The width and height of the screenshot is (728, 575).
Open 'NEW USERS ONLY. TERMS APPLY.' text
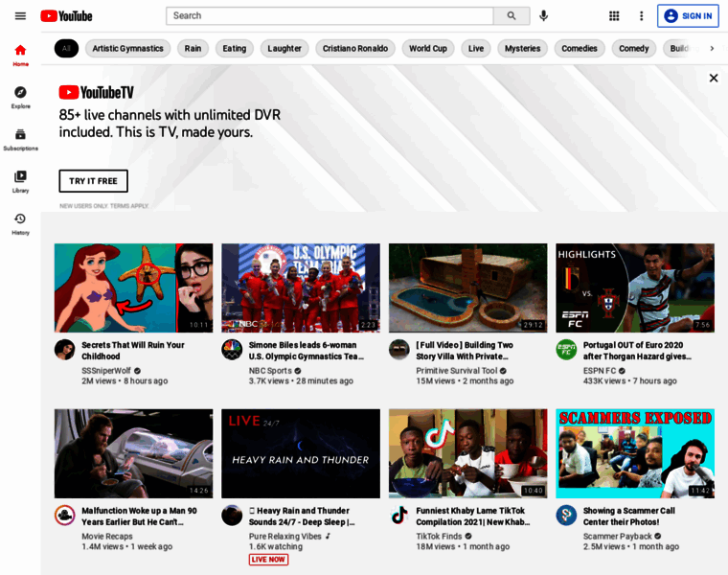tap(104, 206)
